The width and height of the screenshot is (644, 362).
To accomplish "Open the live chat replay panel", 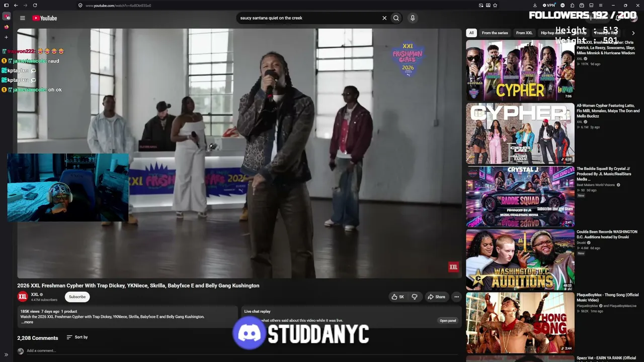I will 448,321.
